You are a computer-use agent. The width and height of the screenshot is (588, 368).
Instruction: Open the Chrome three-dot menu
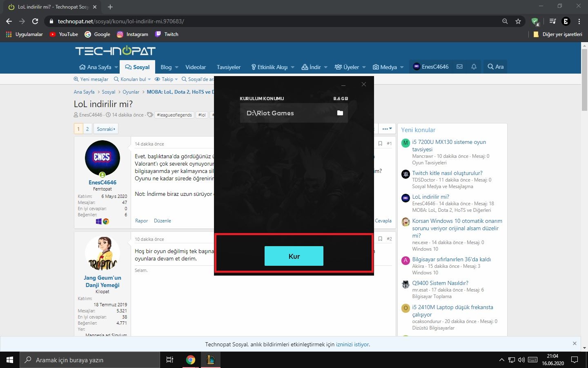click(579, 21)
